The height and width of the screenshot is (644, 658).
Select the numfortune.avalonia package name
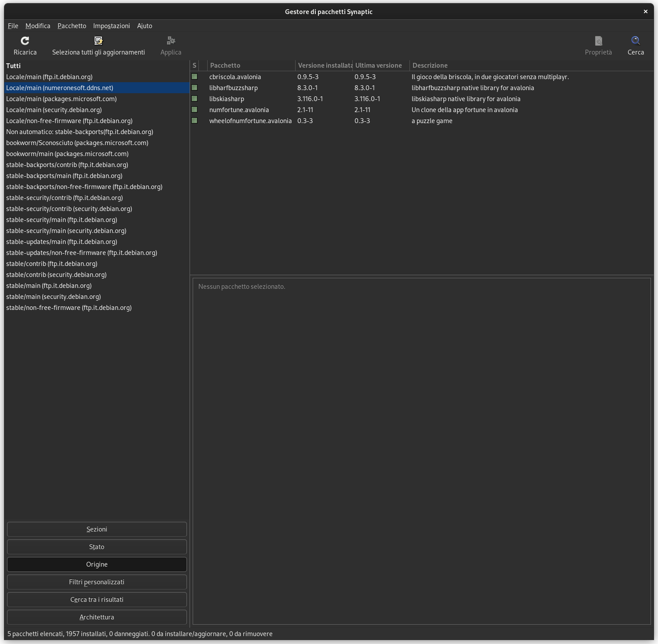(239, 110)
